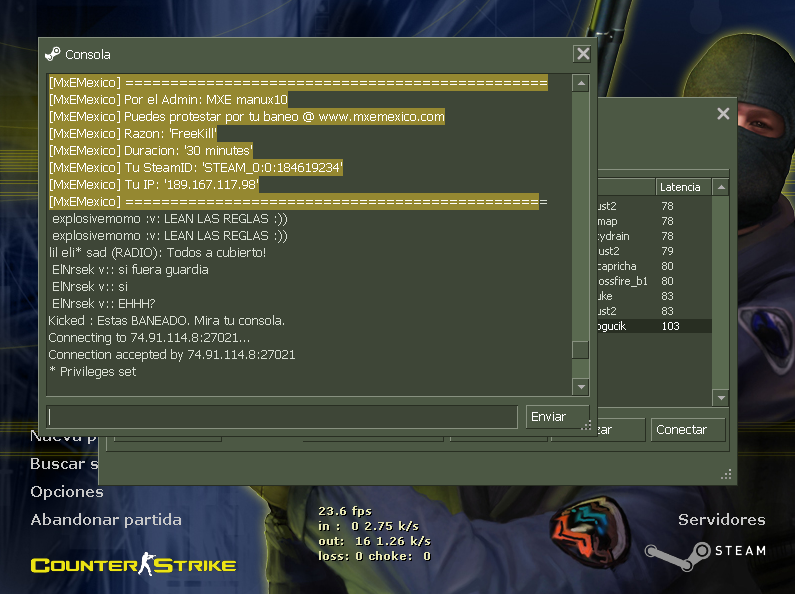This screenshot has height=594, width=795.
Task: Click the SteamID line in the console
Action: (196, 168)
